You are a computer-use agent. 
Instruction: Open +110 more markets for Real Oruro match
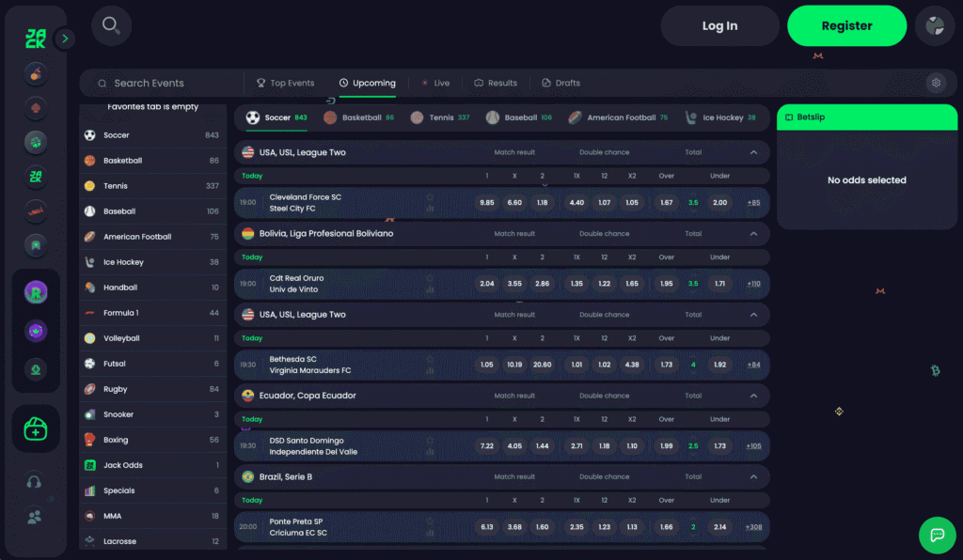click(753, 284)
